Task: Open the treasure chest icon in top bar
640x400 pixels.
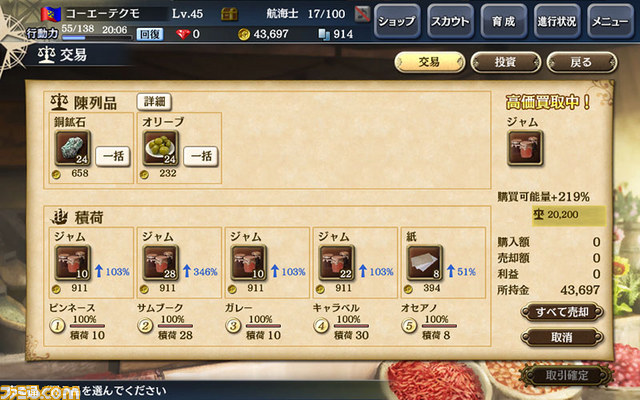Action: tap(229, 14)
